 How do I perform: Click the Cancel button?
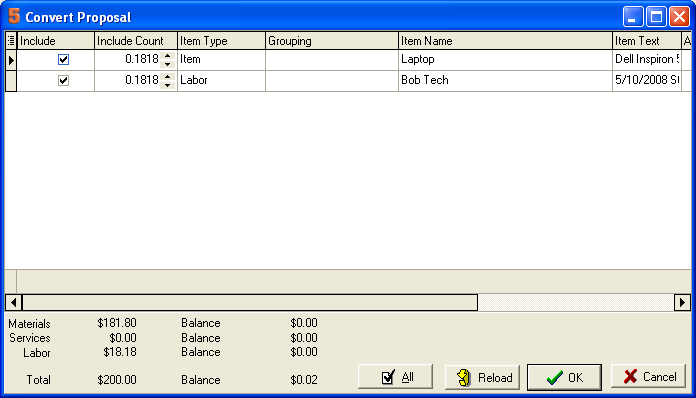[x=649, y=376]
